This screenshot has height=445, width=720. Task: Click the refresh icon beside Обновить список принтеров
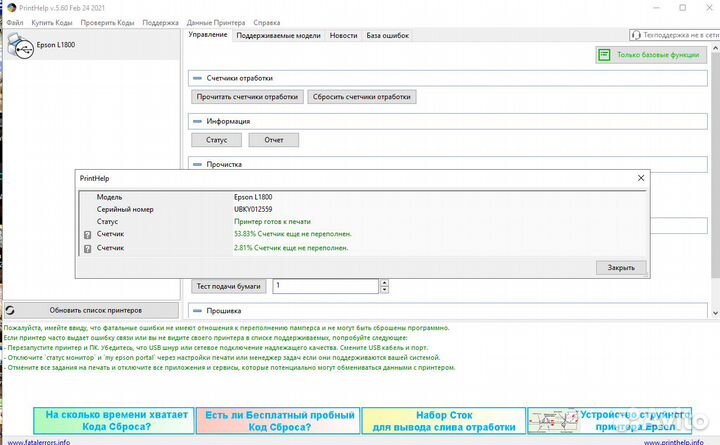[10, 310]
